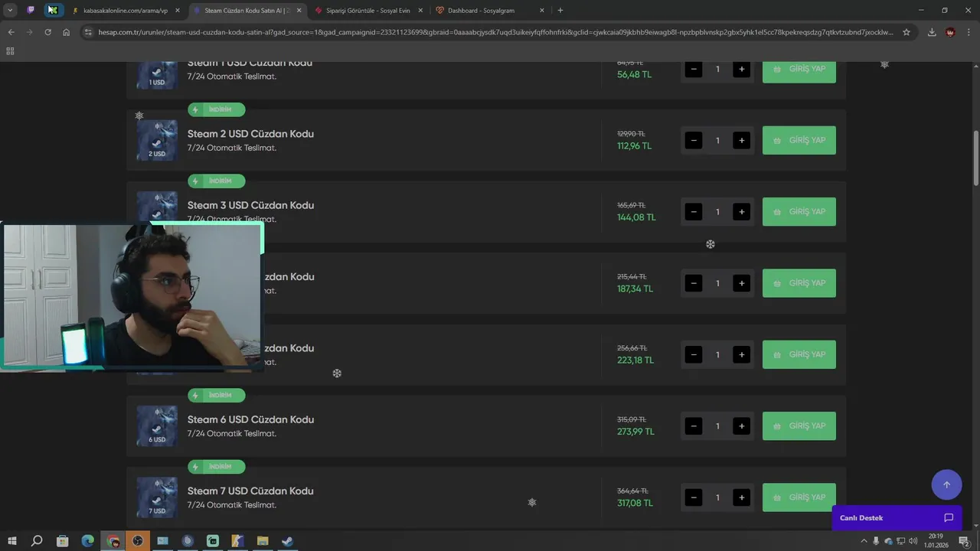Open the browser downloads panel
This screenshot has height=551, width=980.
(932, 32)
